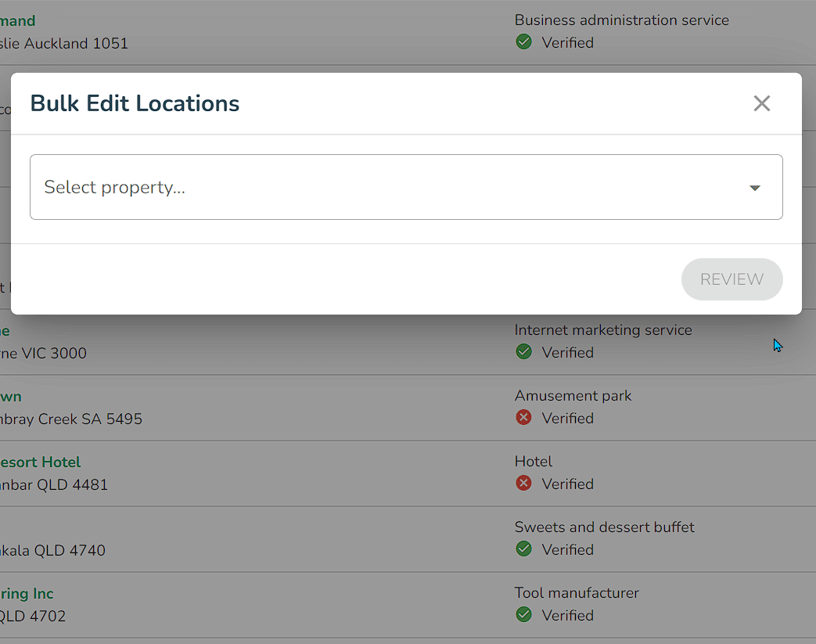The height and width of the screenshot is (644, 816).
Task: Click the Sweets and dessert buffet text
Action: (604, 527)
